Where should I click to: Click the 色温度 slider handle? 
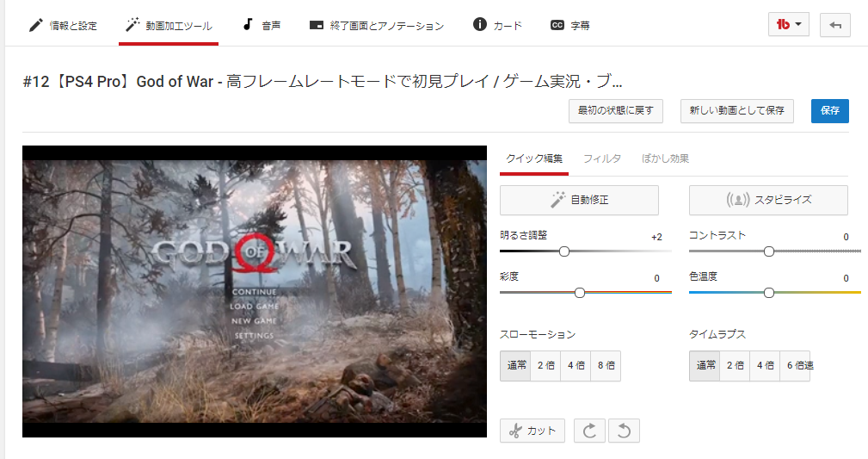click(769, 293)
